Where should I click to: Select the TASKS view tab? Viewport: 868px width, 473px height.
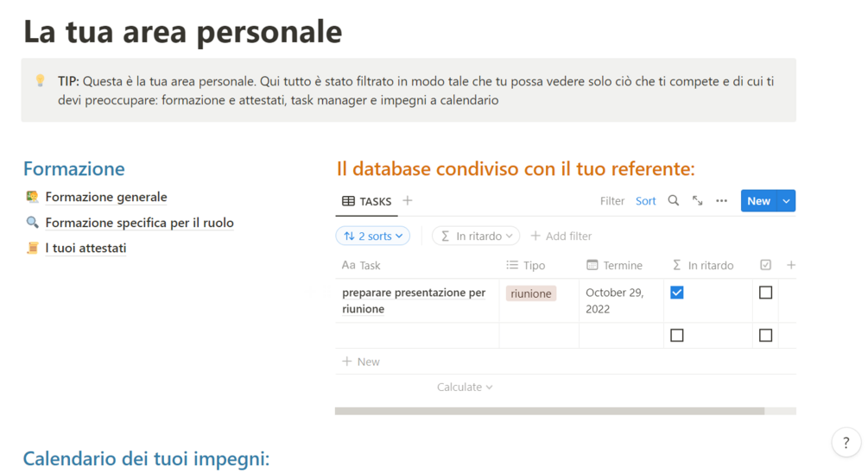click(366, 201)
